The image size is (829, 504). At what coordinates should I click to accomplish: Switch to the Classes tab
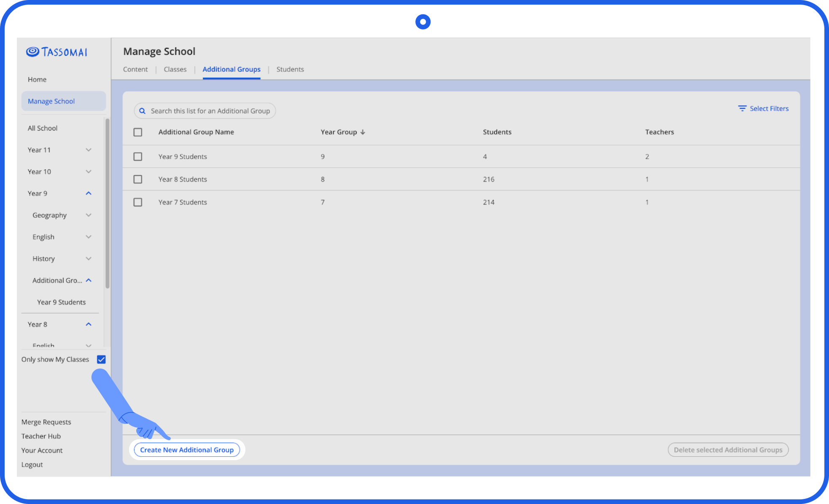pyautogui.click(x=175, y=69)
